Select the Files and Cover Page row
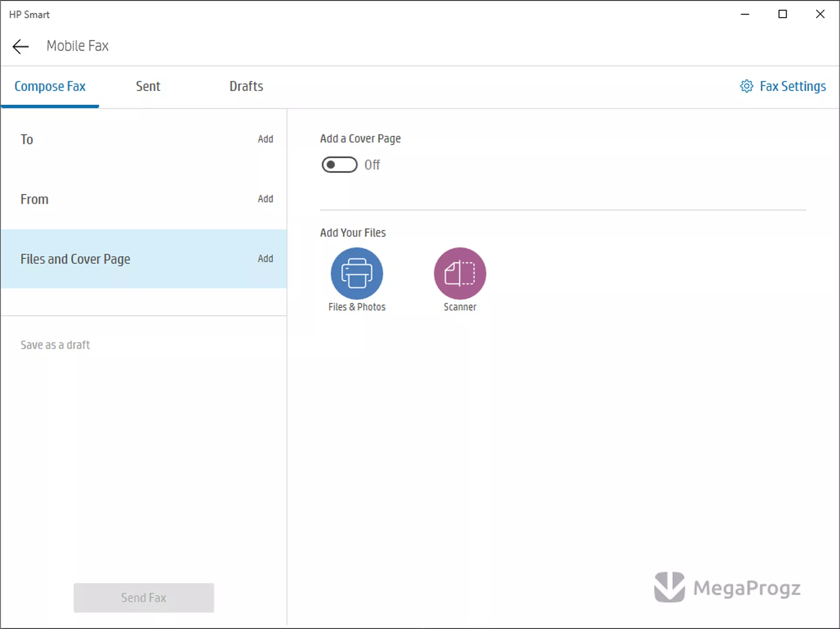 click(x=143, y=259)
